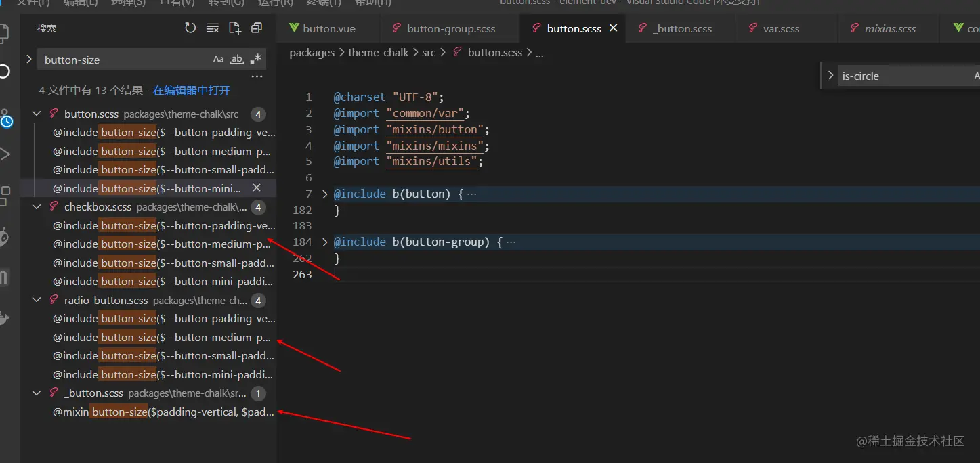Click the 在编辑器中打开 link
Image resolution: width=980 pixels, height=463 pixels.
[192, 90]
